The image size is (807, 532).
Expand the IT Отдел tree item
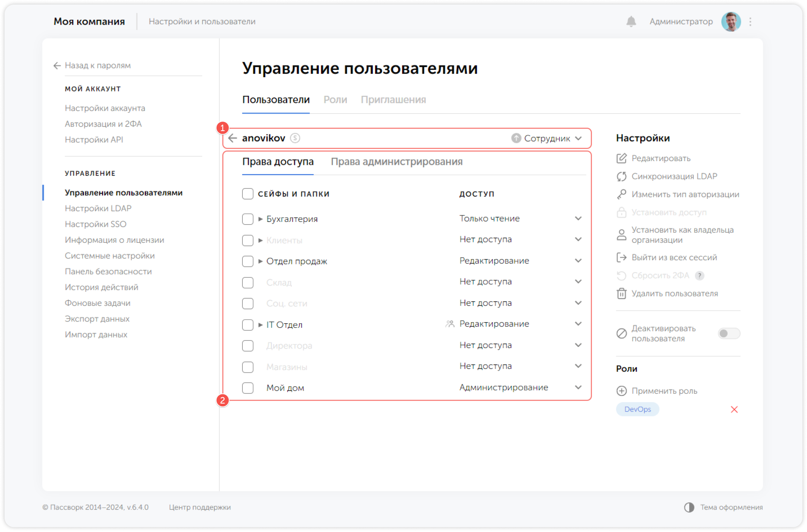point(260,325)
